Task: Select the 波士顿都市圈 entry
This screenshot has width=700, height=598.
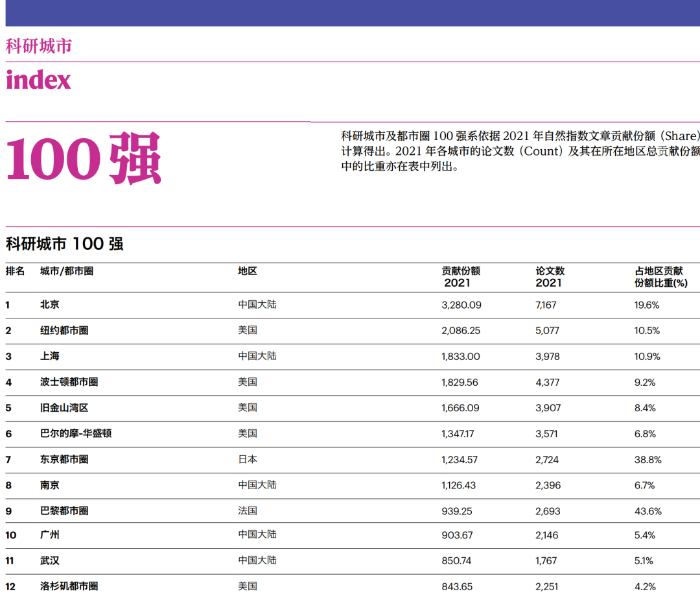Action: pyautogui.click(x=69, y=382)
